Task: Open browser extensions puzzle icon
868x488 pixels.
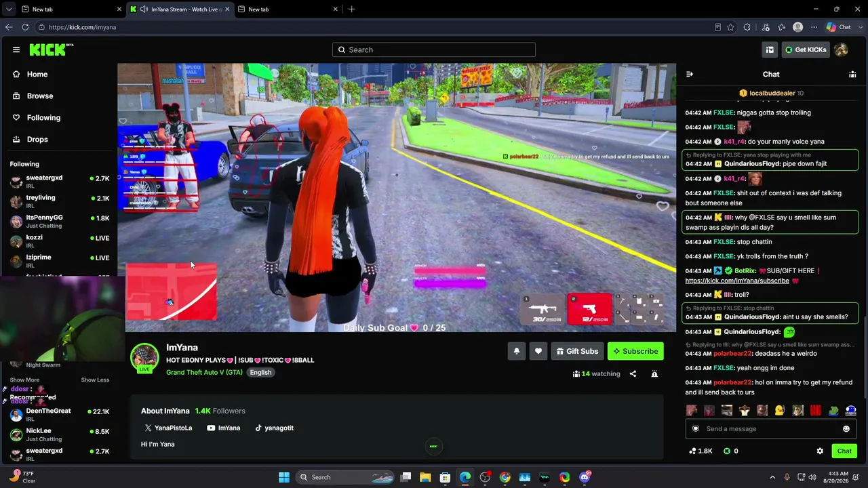Action: (747, 27)
